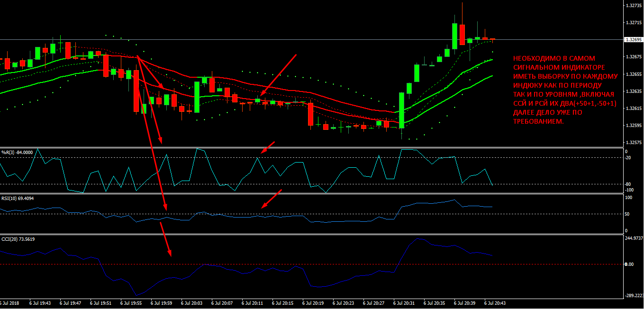Click the 1.32575 price scale value
Image resolution: width=644 pixels, height=309 pixels.
point(633,143)
